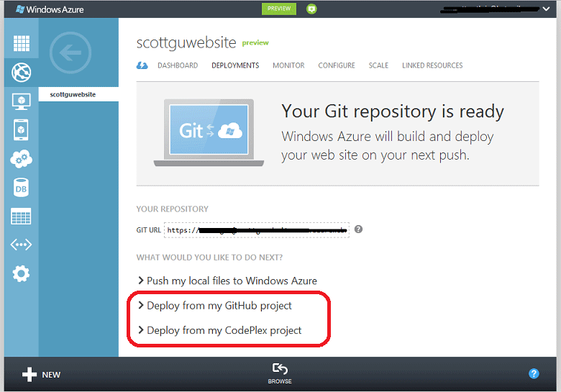561x392 pixels.
Task: Click the 'Your Git repository is ready' heading
Action: (393, 111)
